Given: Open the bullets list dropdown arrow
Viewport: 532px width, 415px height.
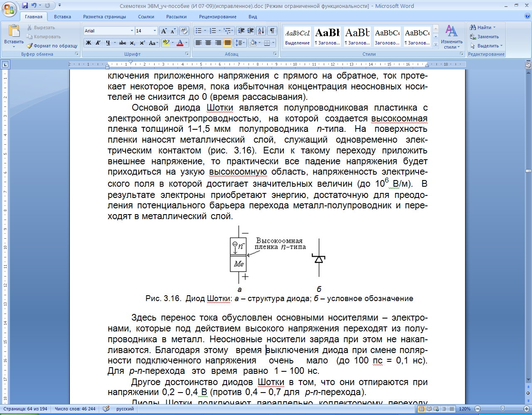Looking at the screenshot, I should click(x=205, y=31).
